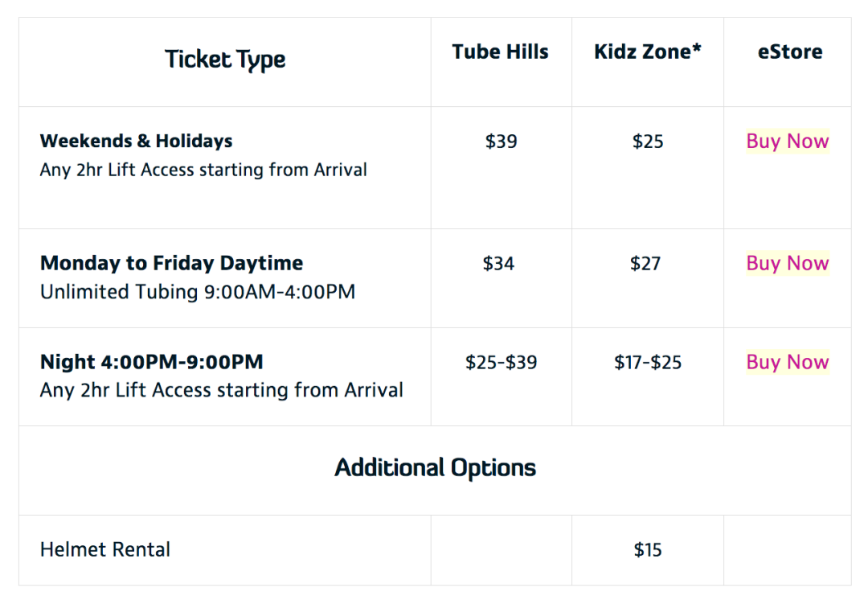868x600 pixels.
Task: Click the Kidz Zone* column header
Action: (x=648, y=51)
